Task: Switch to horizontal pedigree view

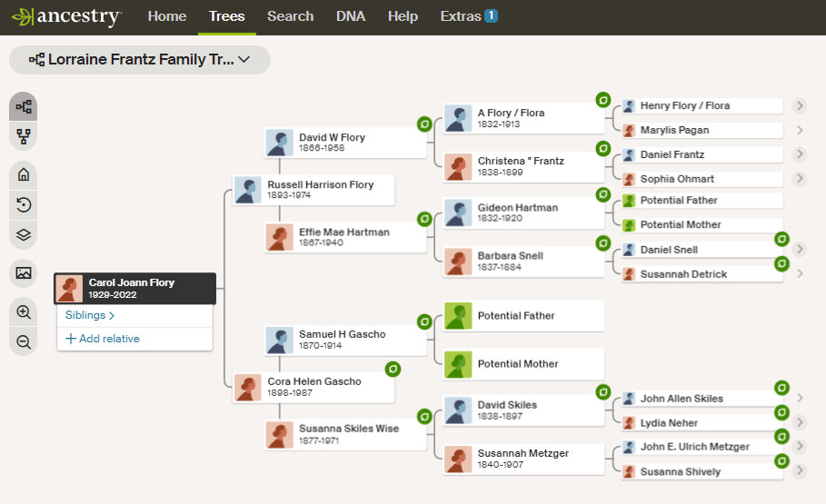Action: 24,106
